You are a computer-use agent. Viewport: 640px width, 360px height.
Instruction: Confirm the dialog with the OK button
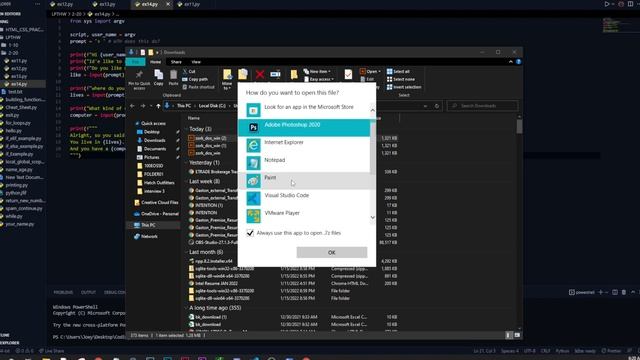(331, 252)
